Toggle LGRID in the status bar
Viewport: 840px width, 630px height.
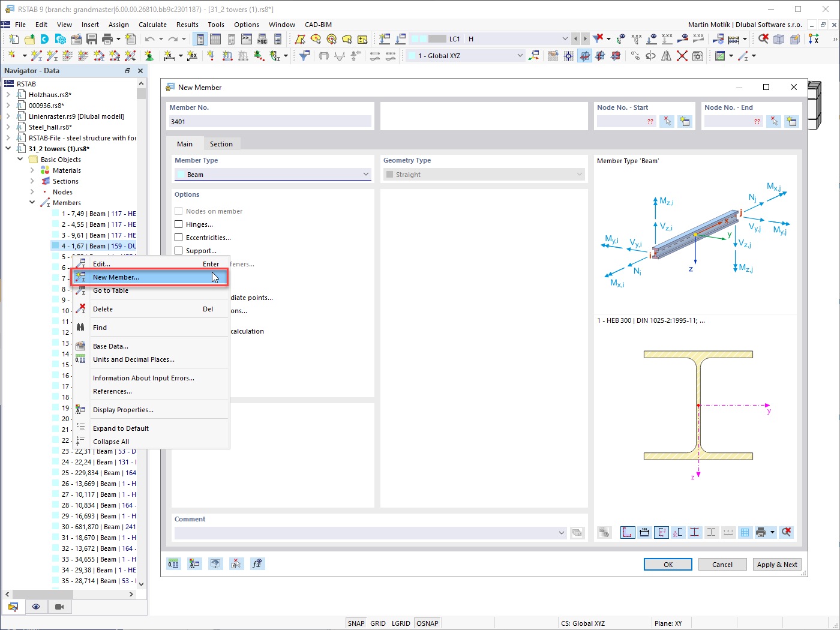click(401, 623)
